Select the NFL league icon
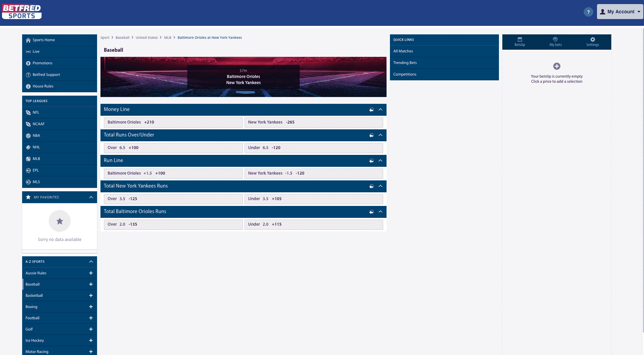The width and height of the screenshot is (644, 355). (x=28, y=113)
